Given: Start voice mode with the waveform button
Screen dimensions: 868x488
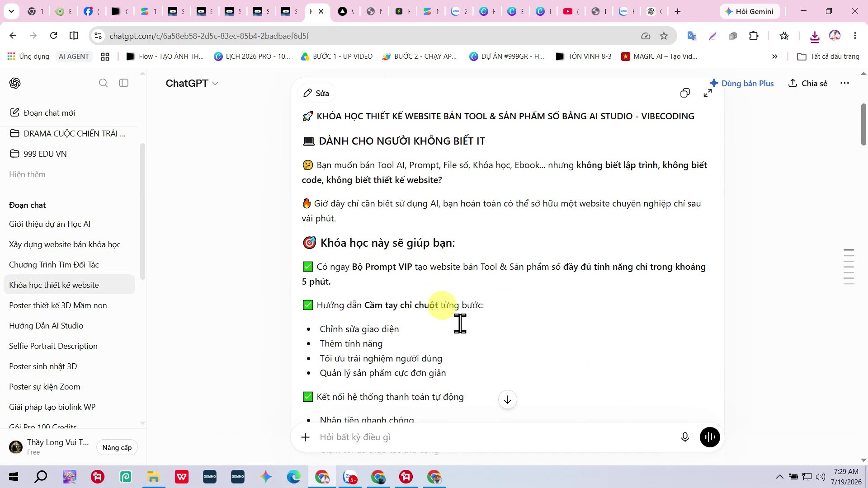Looking at the screenshot, I should [710, 437].
